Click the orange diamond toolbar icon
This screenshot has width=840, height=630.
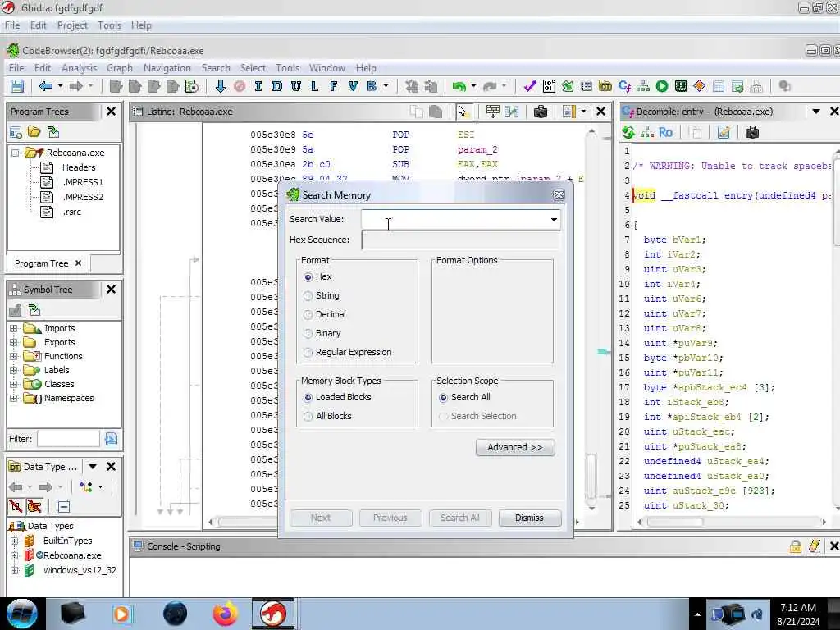click(700, 85)
